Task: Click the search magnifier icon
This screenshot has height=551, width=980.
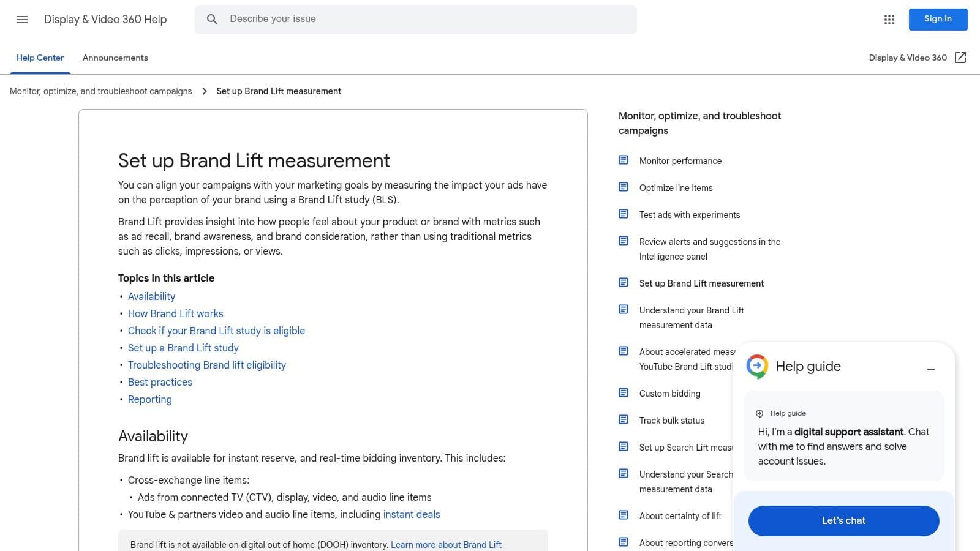Action: point(212,20)
